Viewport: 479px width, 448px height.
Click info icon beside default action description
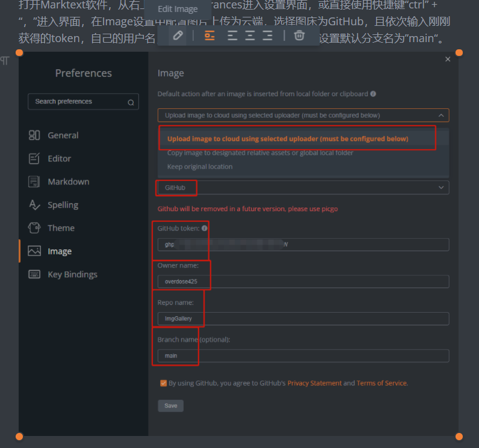tap(373, 94)
